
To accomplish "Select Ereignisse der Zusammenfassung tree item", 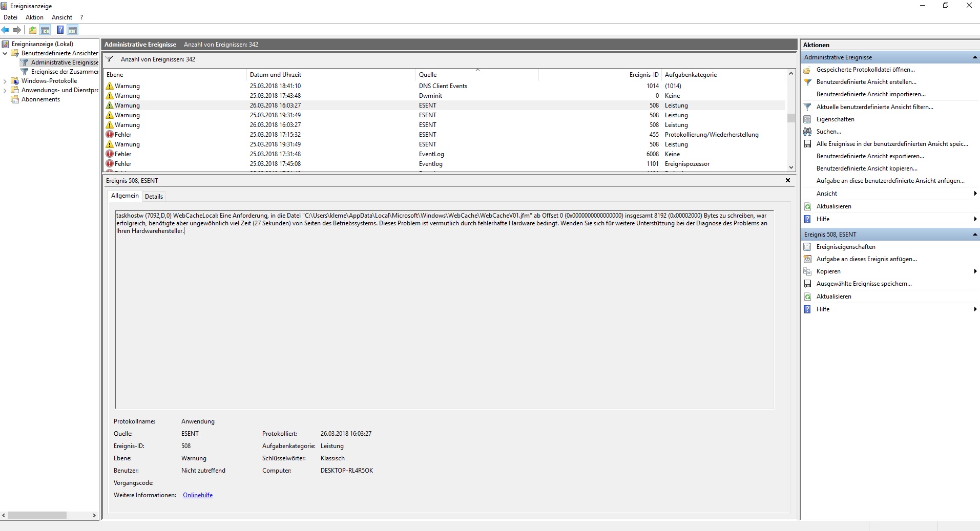I will [x=65, y=72].
